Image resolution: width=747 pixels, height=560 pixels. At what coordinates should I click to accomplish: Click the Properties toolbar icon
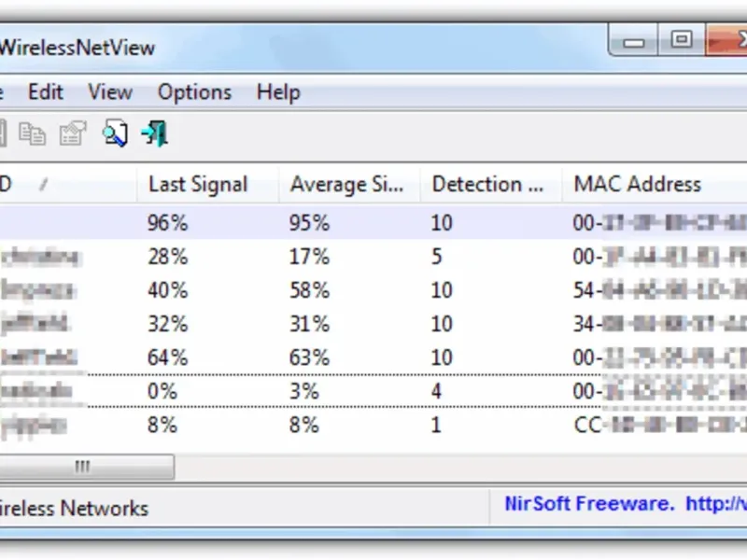point(73,134)
